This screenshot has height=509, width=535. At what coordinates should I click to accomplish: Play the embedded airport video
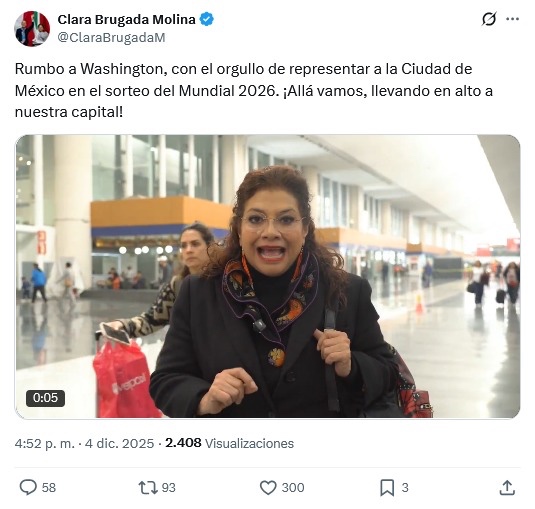click(268, 276)
